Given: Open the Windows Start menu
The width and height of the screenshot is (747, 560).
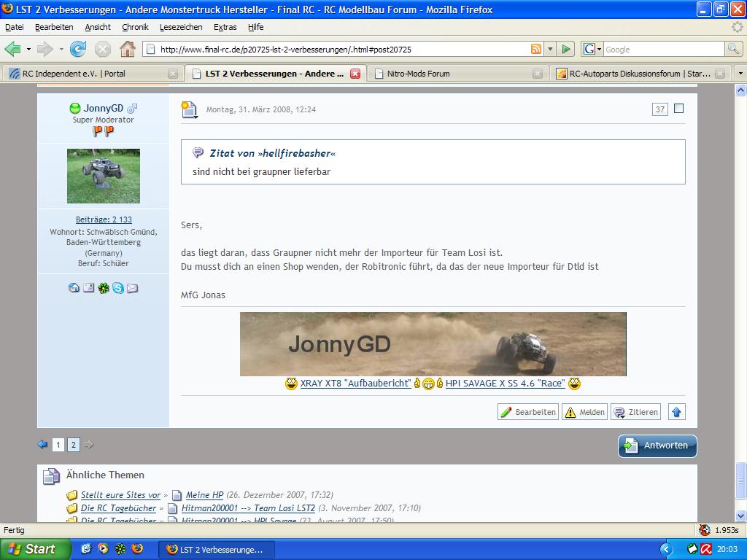Looking at the screenshot, I should [35, 549].
